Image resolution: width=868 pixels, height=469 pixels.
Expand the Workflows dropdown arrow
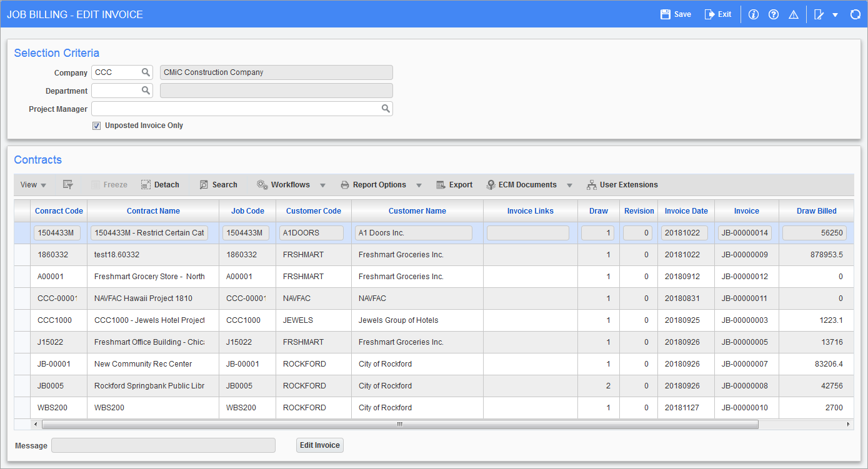point(323,185)
